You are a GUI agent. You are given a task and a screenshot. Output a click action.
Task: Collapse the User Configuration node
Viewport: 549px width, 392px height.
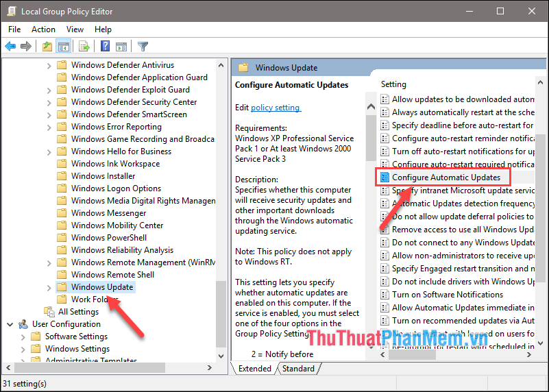point(10,324)
